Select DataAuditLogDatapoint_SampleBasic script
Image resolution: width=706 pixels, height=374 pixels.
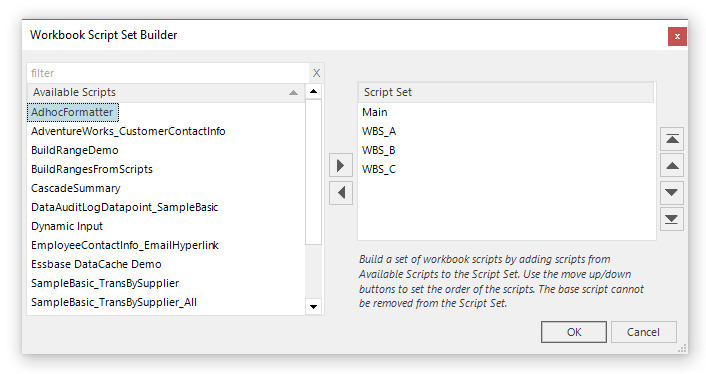tap(124, 207)
